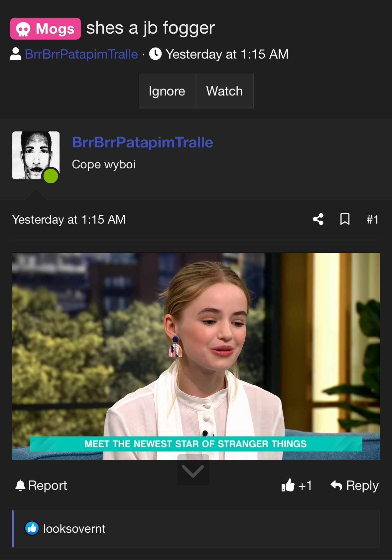Give the post a +1 thumbs up
This screenshot has height=560, width=392.
(297, 485)
